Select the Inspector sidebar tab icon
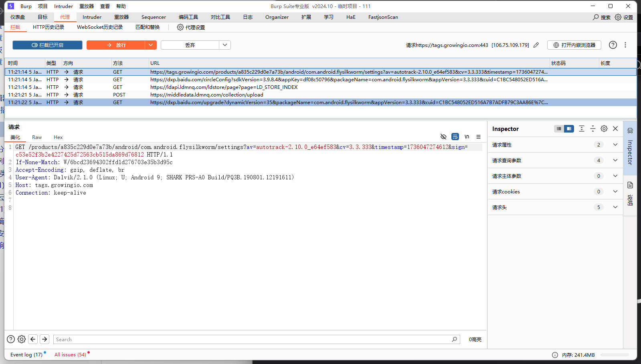 [630, 131]
